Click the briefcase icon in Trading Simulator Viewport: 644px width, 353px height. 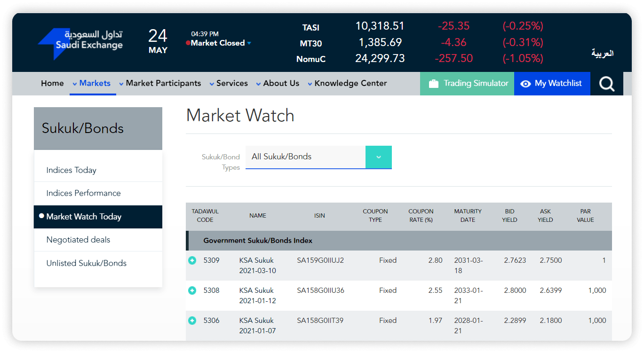(x=433, y=84)
